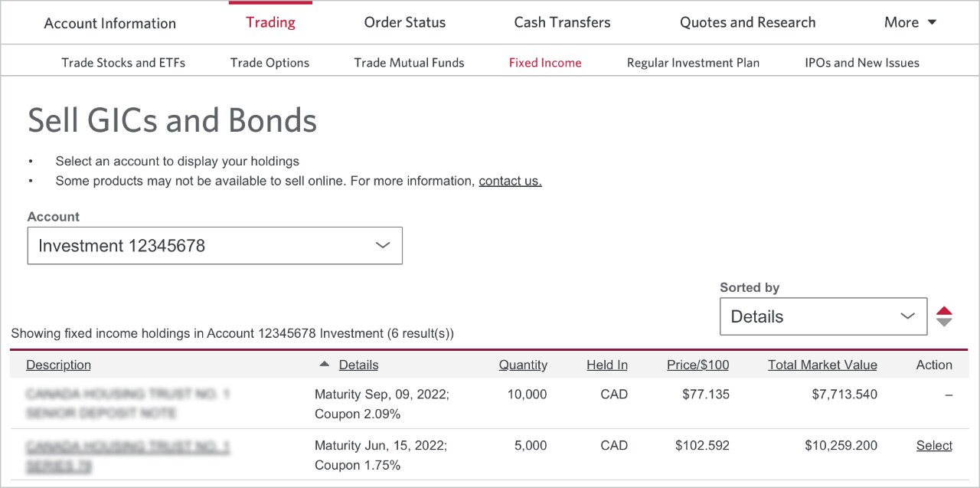
Task: Open Quotes and Research tab
Action: click(747, 22)
